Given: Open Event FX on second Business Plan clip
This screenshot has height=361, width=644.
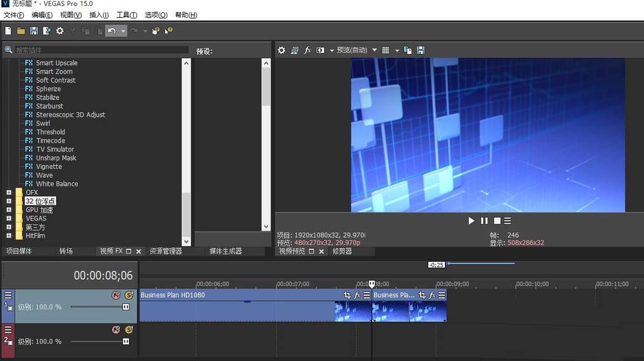Looking at the screenshot, I should pyautogui.click(x=432, y=295).
